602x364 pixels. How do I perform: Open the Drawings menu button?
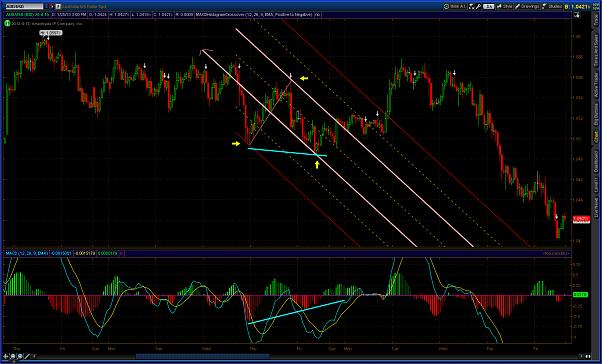coord(527,7)
